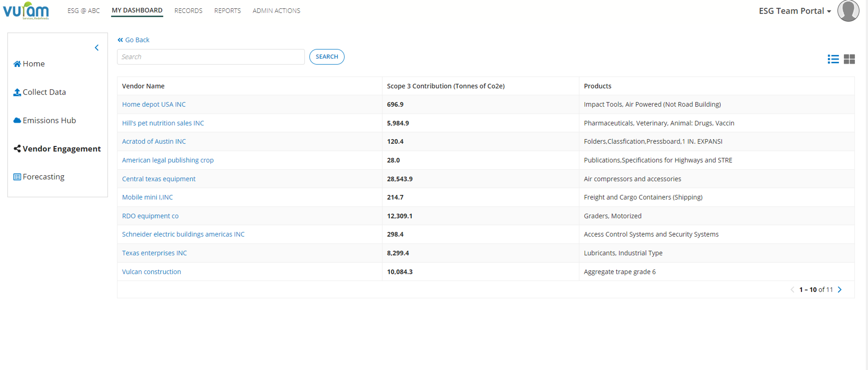Image resolution: width=868 pixels, height=370 pixels.
Task: Click the Vuram logo
Action: 26,11
